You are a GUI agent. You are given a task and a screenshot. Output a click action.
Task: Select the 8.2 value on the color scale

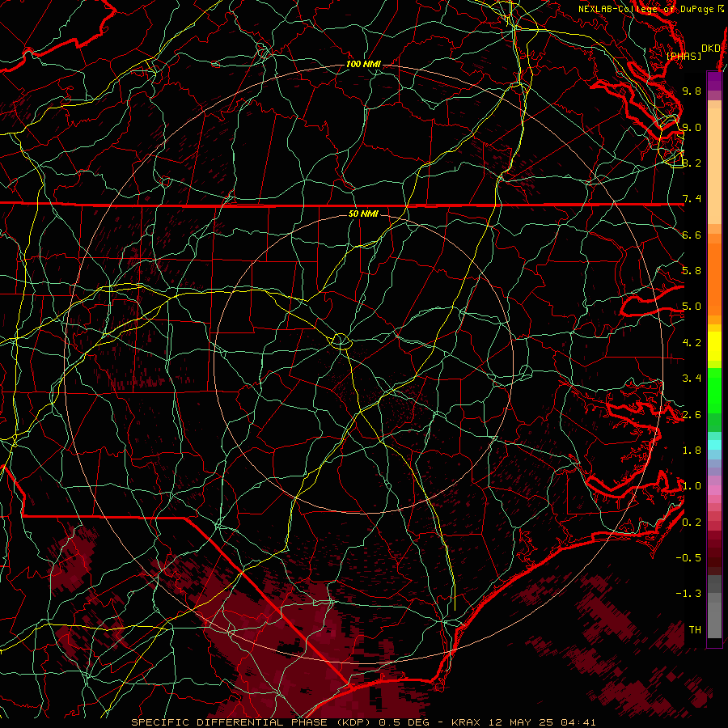(692, 163)
